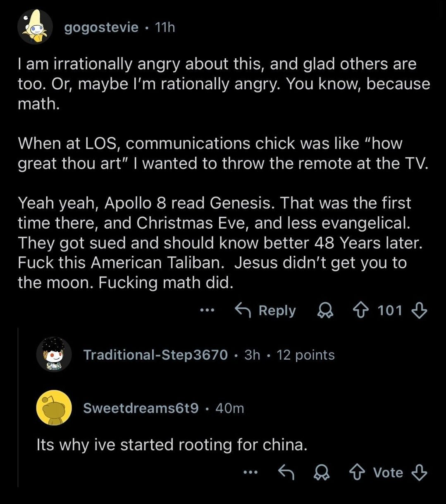Screen dimensions: 446x504
Task: Open Sweetdreams6t9's profile from username
Action: click(x=141, y=408)
